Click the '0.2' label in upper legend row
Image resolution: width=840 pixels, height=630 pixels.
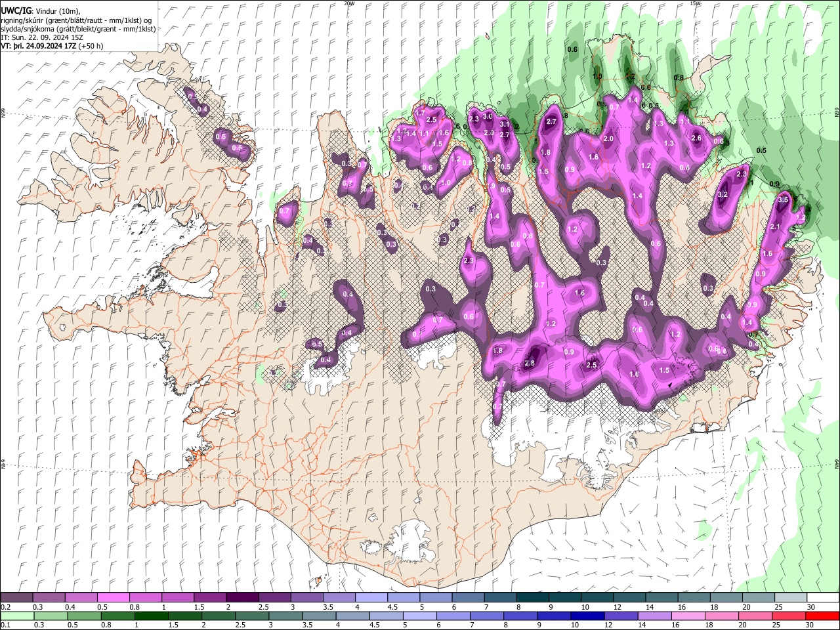pos(5,607)
